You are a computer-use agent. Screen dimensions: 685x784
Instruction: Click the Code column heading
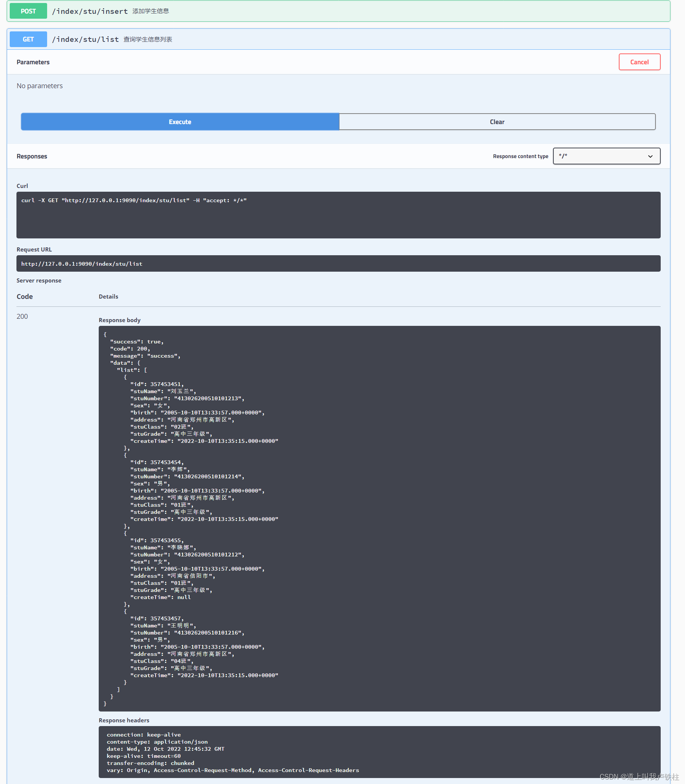[25, 296]
